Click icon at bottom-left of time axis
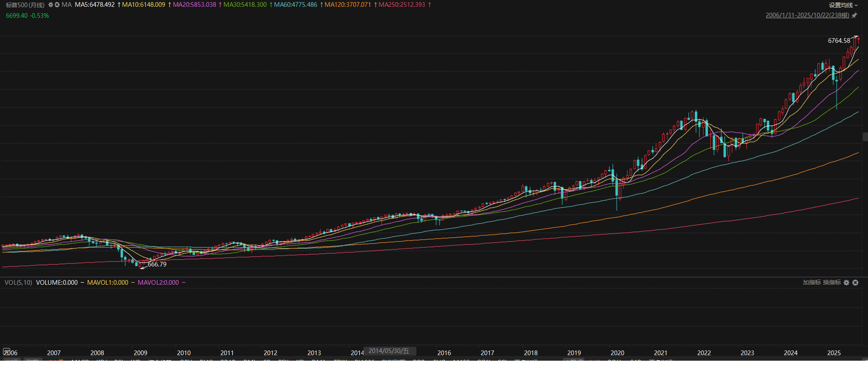 click(x=6, y=351)
